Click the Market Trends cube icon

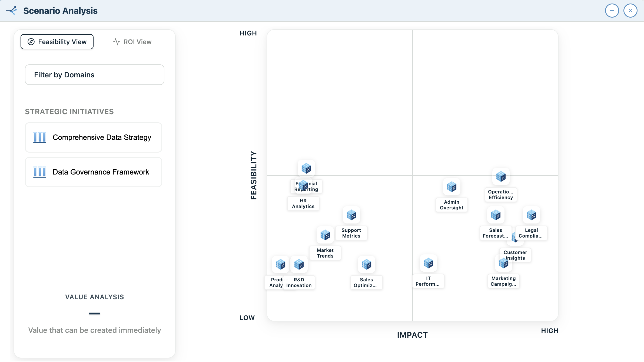(x=325, y=235)
